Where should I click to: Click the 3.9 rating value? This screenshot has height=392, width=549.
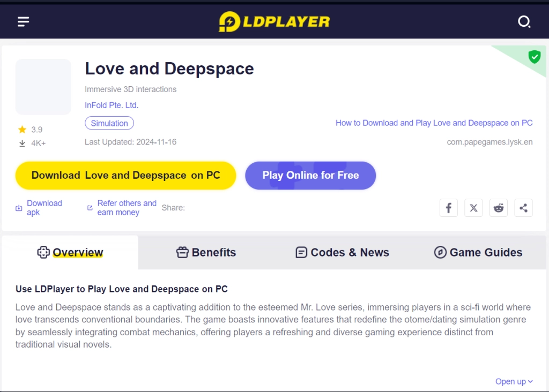[37, 130]
